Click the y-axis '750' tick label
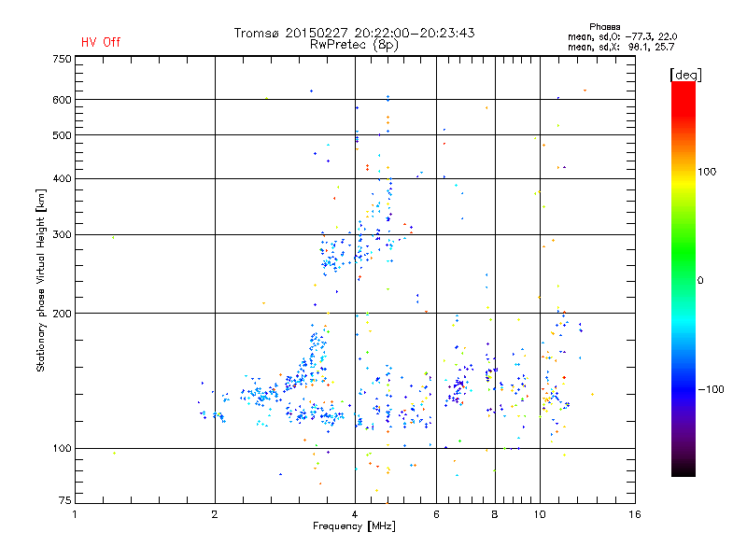Viewport: 747px width, 560px height. (62, 59)
